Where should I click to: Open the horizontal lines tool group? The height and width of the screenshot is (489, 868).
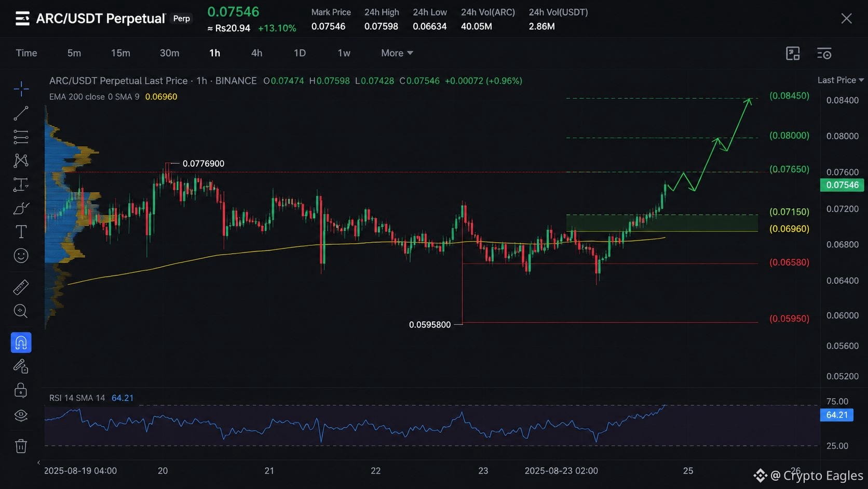21,137
